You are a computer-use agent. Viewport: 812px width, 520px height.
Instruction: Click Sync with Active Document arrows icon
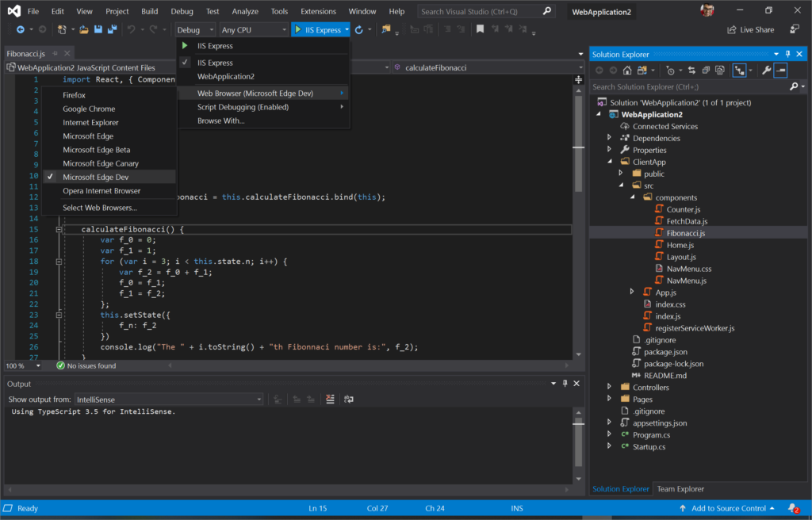691,71
